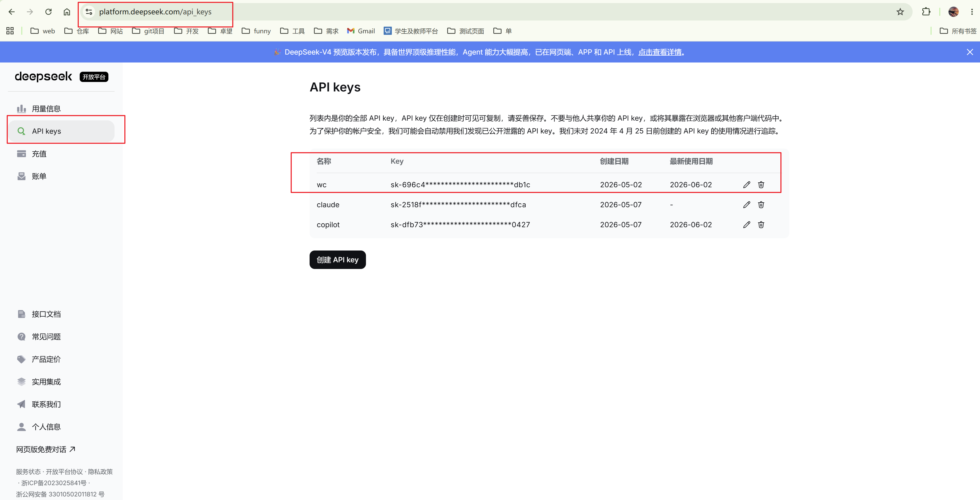Open the funny bookmarks folder
Image resolution: width=980 pixels, height=500 pixels.
pyautogui.click(x=256, y=31)
